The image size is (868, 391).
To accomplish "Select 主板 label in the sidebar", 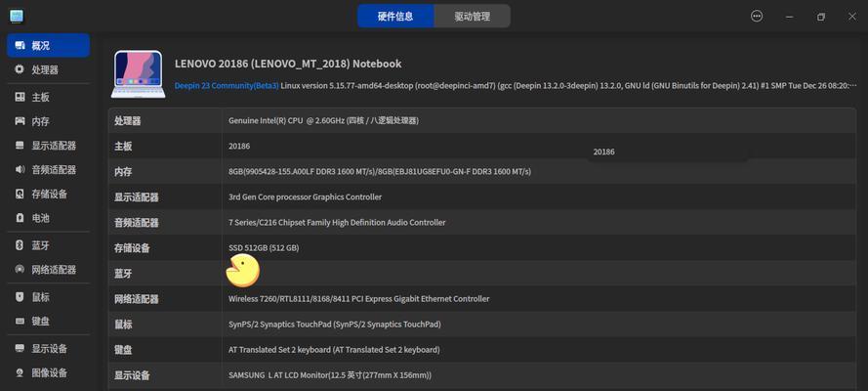I will click(40, 97).
